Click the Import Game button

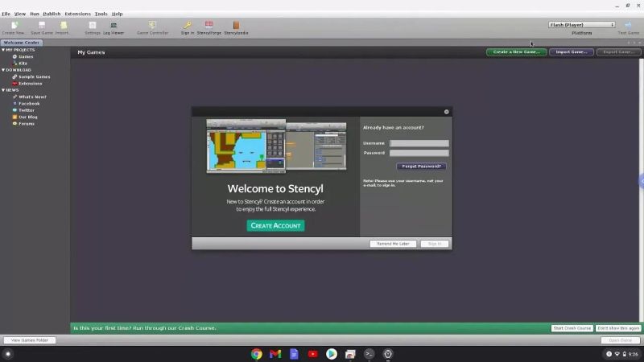(x=572, y=52)
